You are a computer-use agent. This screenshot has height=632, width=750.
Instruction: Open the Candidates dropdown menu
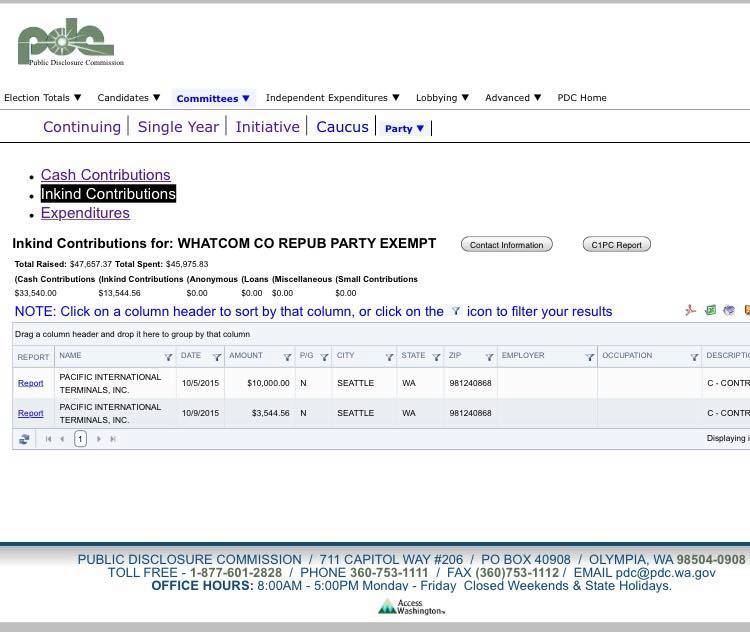coord(128,98)
